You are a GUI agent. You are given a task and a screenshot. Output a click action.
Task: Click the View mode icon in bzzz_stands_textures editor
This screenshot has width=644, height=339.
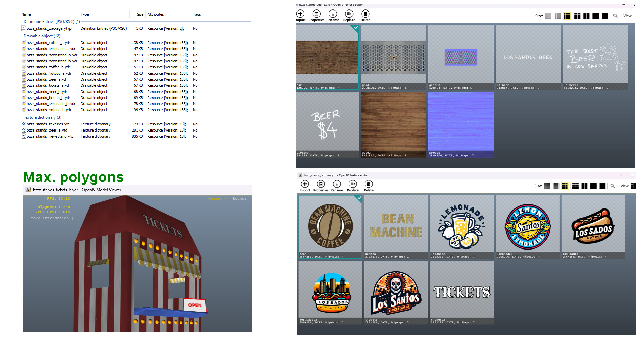(x=633, y=186)
